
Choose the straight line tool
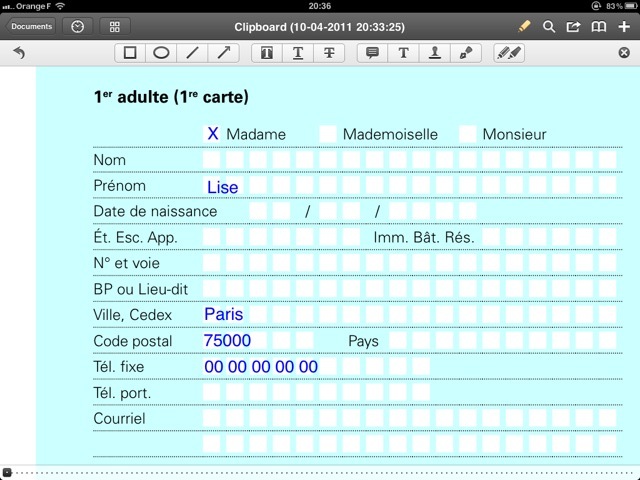click(x=192, y=53)
